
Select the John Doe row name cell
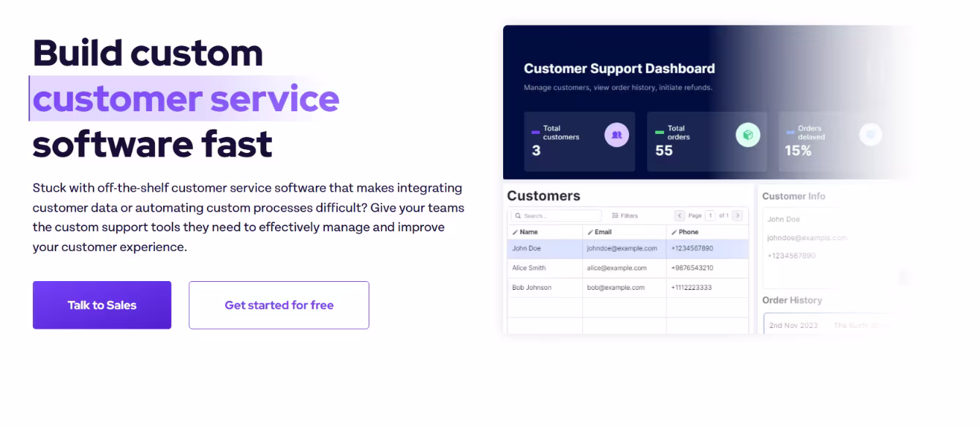pyautogui.click(x=545, y=249)
